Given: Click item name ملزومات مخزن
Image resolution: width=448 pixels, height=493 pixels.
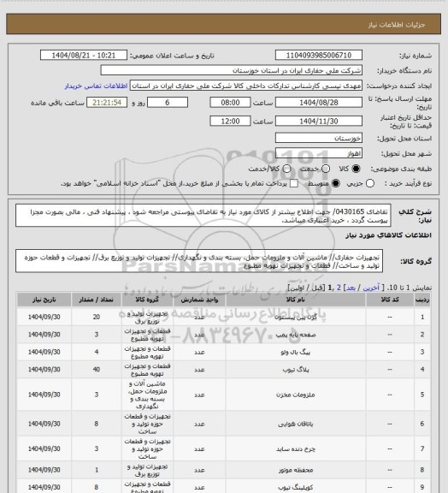Looking at the screenshot, I should 296,395.
